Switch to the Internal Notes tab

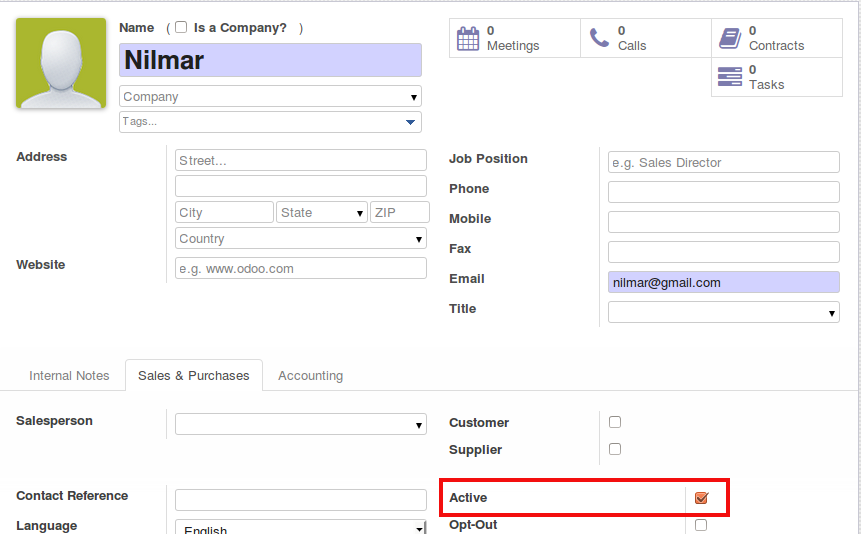pyautogui.click(x=69, y=376)
